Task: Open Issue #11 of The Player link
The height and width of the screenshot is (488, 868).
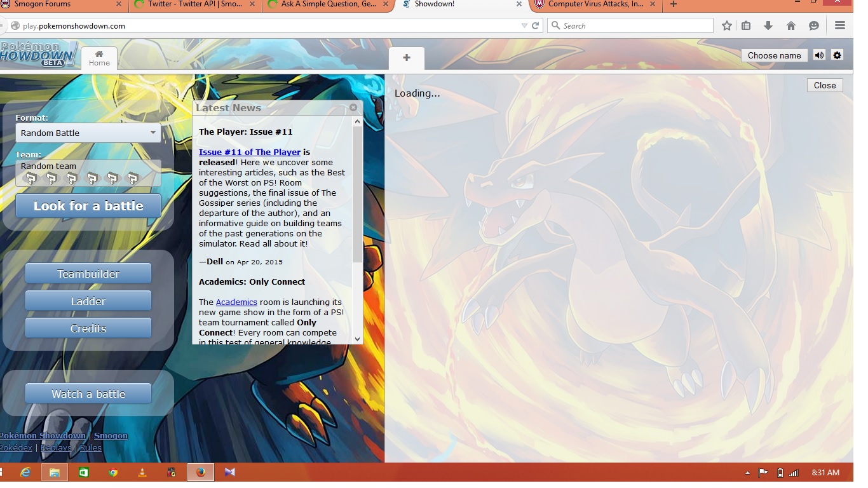Action: click(250, 152)
